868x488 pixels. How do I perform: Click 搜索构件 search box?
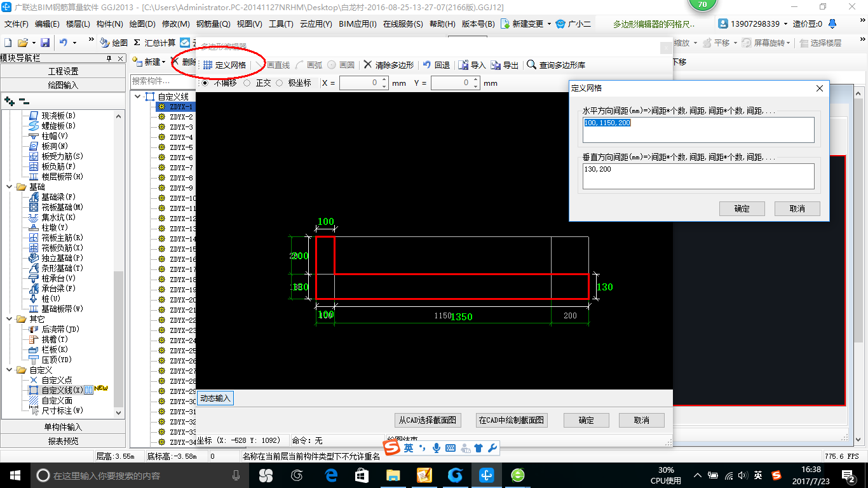coord(163,81)
